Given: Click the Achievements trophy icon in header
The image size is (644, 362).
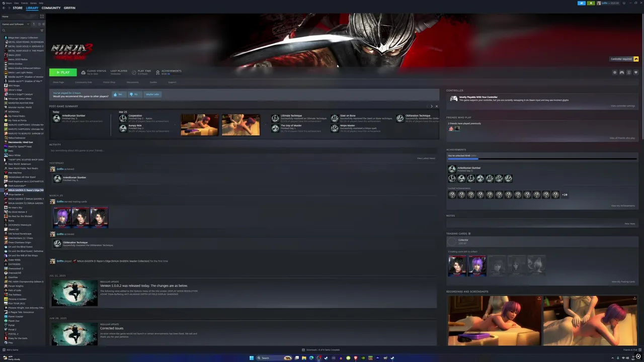Looking at the screenshot, I should 157,72.
